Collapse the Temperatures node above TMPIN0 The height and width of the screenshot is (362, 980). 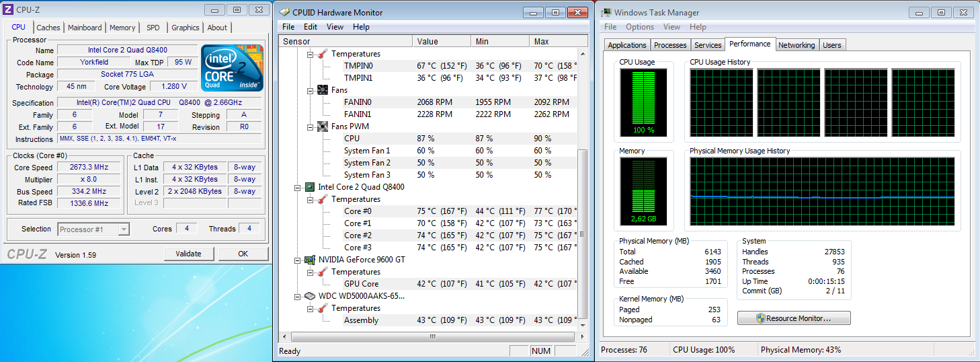pyautogui.click(x=311, y=54)
